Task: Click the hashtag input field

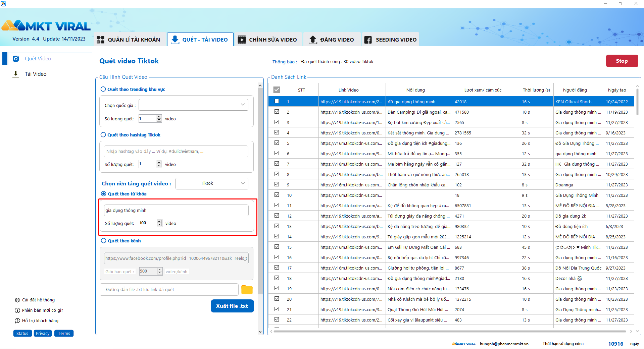Action: (176, 152)
